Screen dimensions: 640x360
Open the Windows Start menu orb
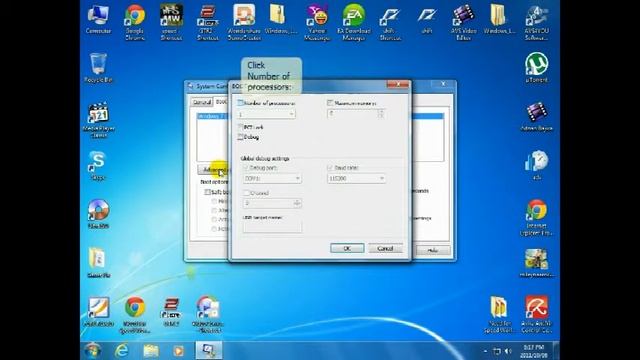point(92,351)
